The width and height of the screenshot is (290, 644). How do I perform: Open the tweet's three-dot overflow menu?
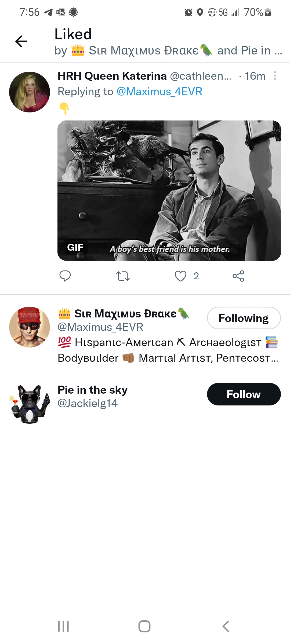(x=275, y=76)
